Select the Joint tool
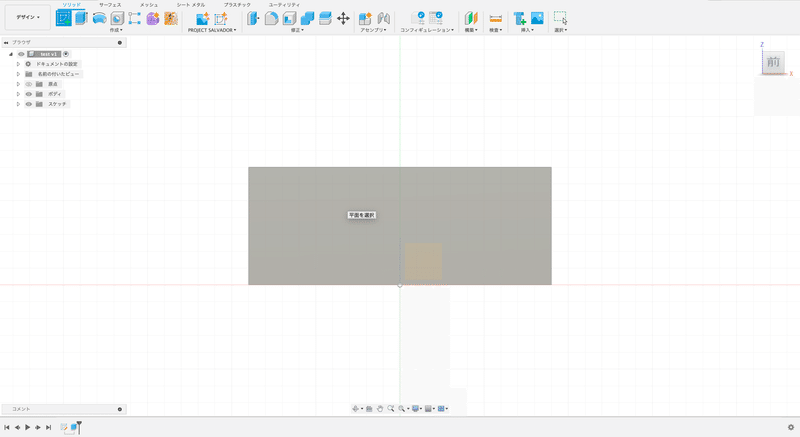Screen dimensions: 800x437 [x=384, y=18]
